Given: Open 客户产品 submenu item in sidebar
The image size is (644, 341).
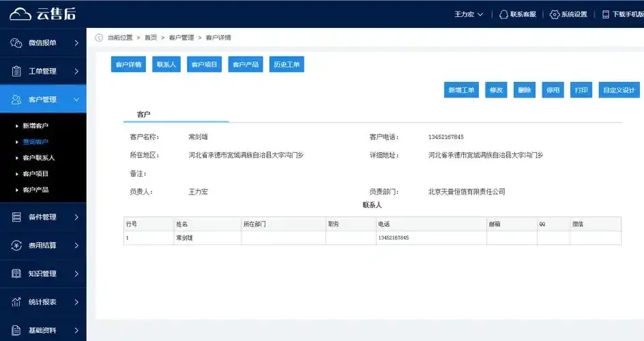Looking at the screenshot, I should tap(35, 190).
